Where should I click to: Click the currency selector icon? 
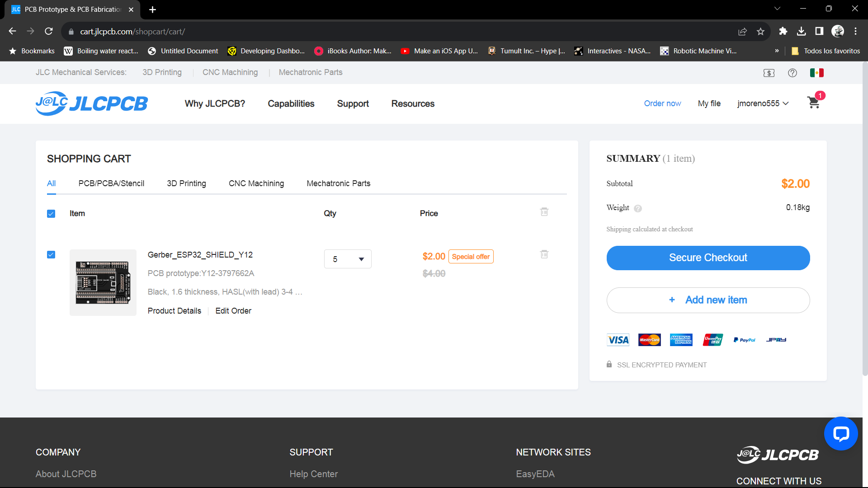[x=769, y=73]
